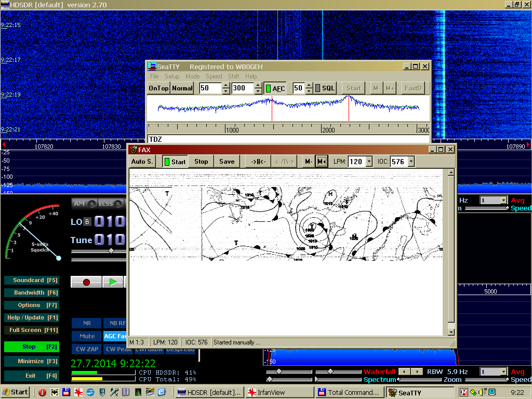Launch the lightning microphone quick launch icon
This screenshot has width=532, height=399.
pyautogui.click(x=114, y=392)
